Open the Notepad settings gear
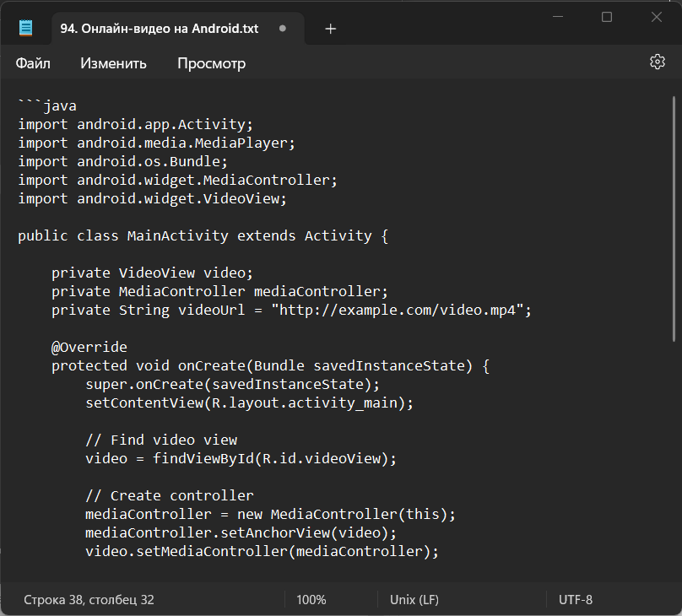The image size is (682, 616). click(x=658, y=62)
